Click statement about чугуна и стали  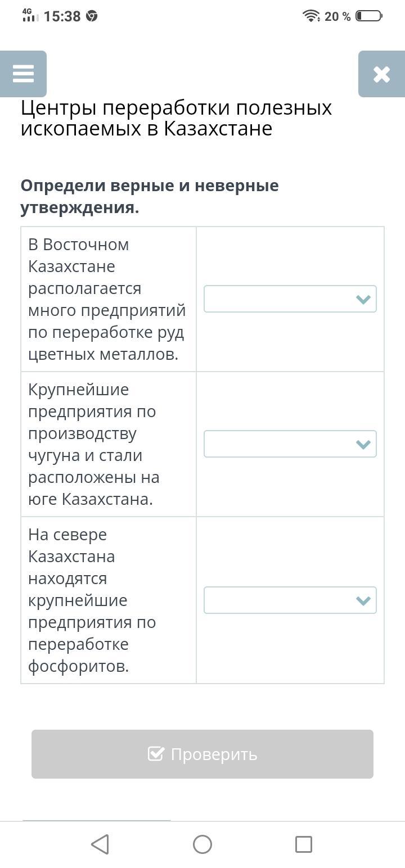pyautogui.click(x=94, y=444)
